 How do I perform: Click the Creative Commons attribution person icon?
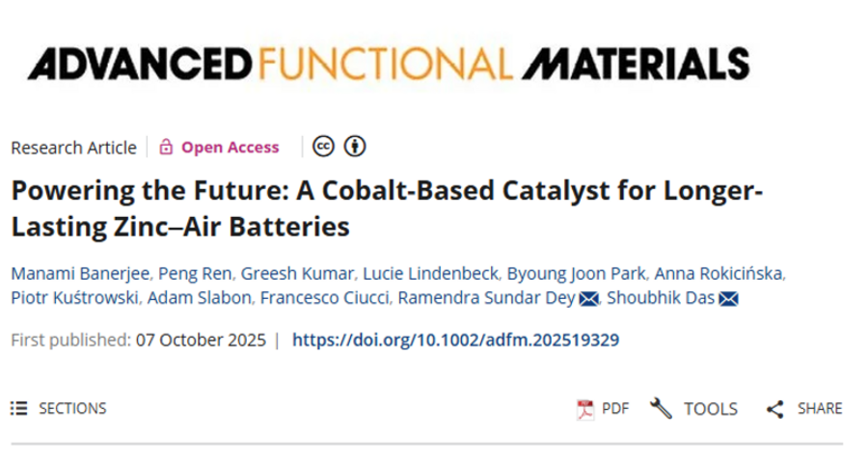point(356,147)
